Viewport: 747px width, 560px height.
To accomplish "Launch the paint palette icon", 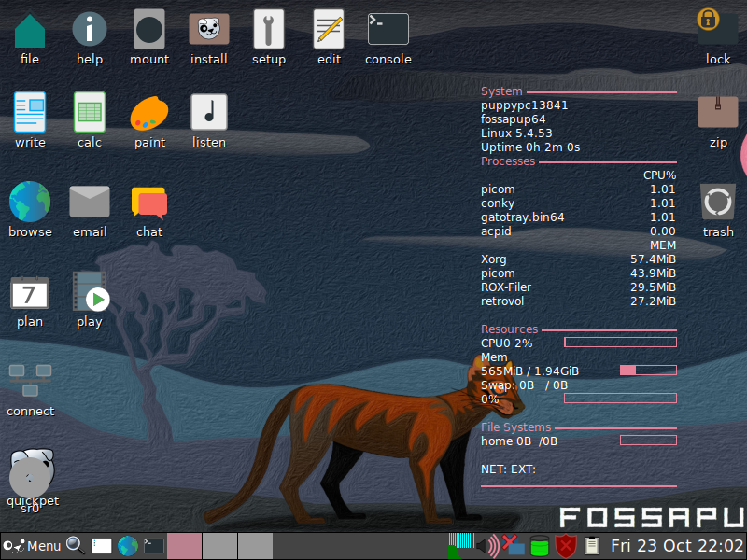I will pyautogui.click(x=149, y=113).
